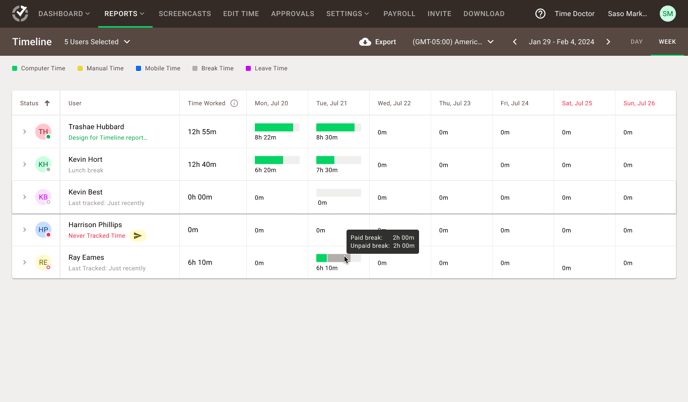Open the Download page
The height and width of the screenshot is (402, 688).
coord(484,14)
